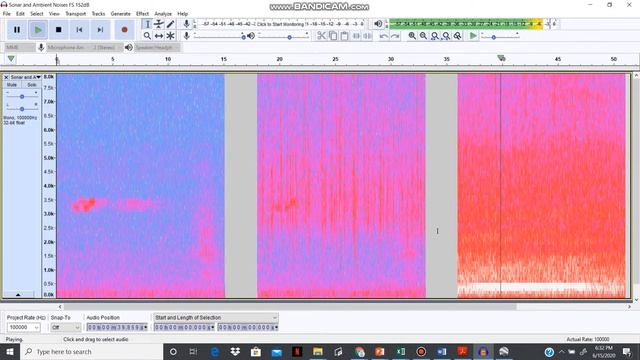Image resolution: width=640 pixels, height=360 pixels.
Task: Click Fit Project to Width icon
Action: (447, 36)
